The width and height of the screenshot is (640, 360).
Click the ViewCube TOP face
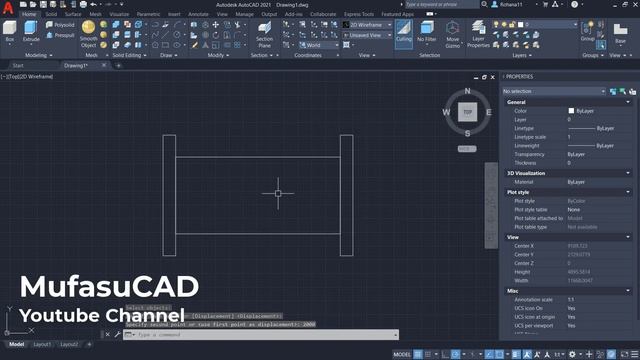click(x=467, y=112)
